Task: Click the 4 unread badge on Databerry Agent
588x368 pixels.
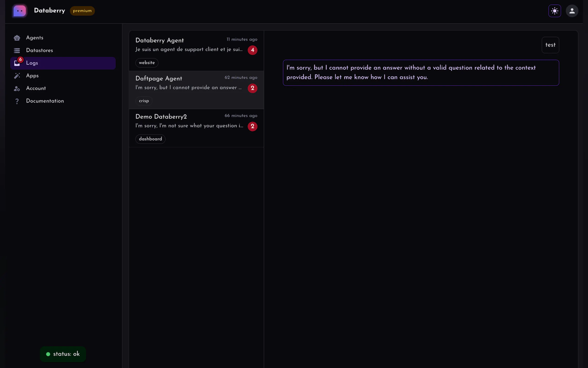Action: pos(252,50)
